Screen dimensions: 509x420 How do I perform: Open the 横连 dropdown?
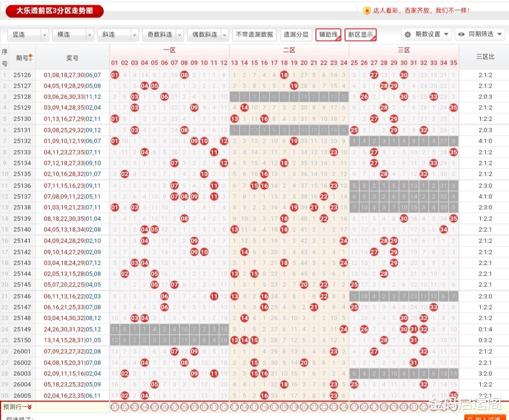73,35
